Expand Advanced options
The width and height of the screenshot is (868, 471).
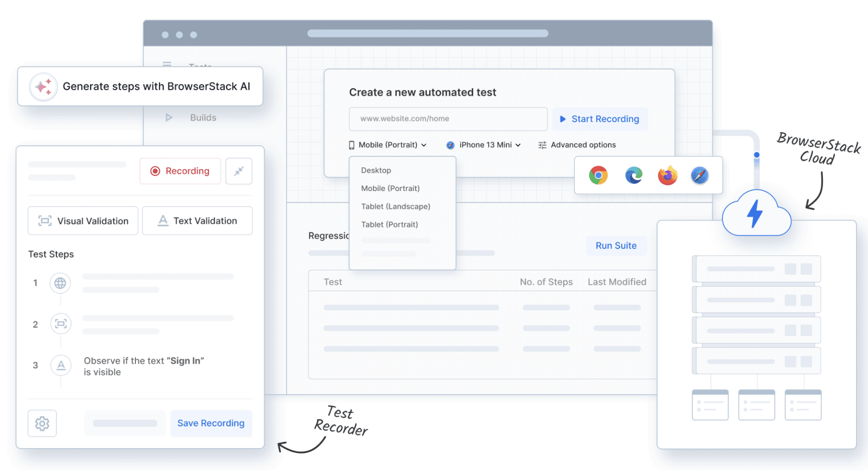point(577,145)
